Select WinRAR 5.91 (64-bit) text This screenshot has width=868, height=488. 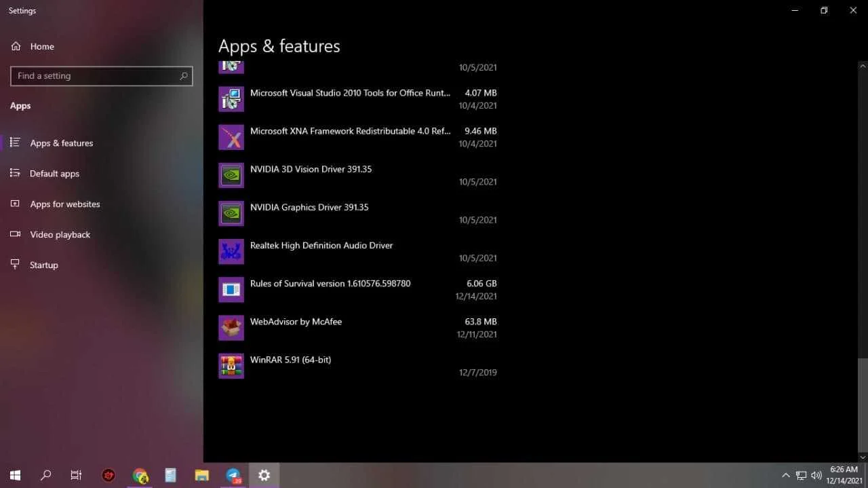(x=290, y=360)
